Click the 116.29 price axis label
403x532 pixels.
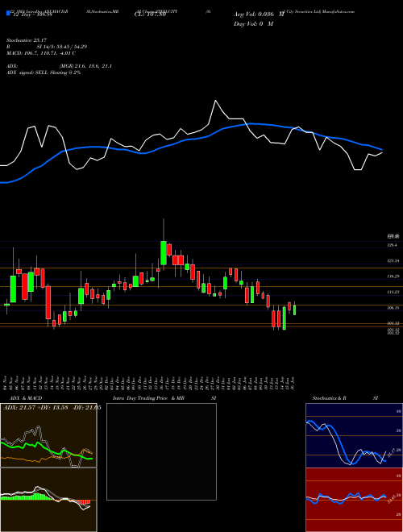click(x=393, y=276)
